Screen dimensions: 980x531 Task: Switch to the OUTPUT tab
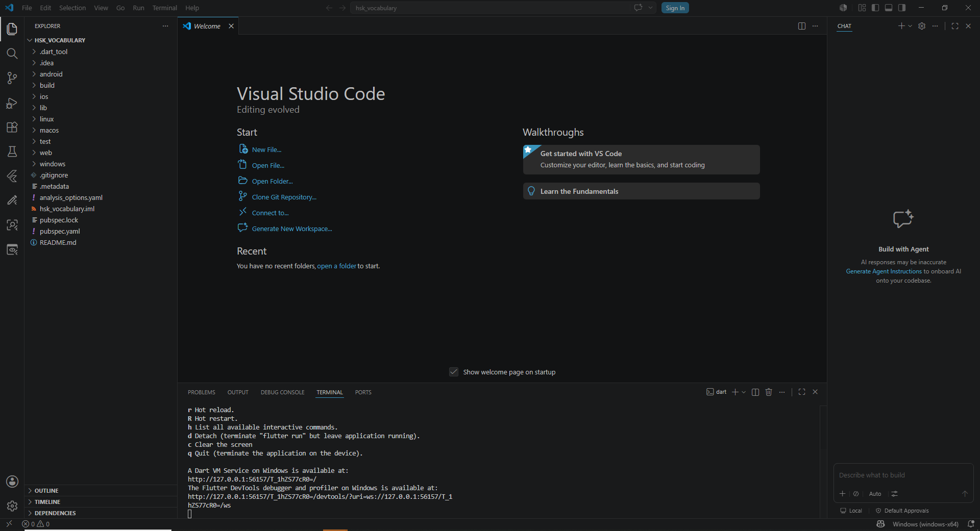[238, 392]
